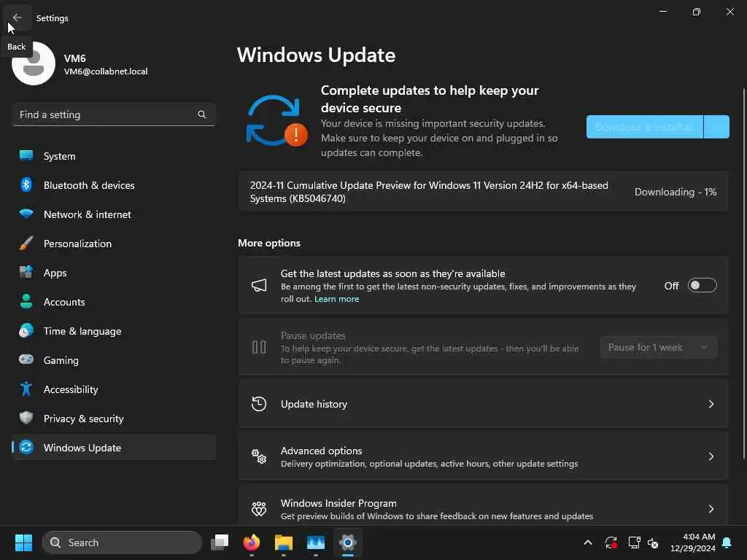The width and height of the screenshot is (747, 560).
Task: Click the Downloading - 1% status text
Action: 676,192
